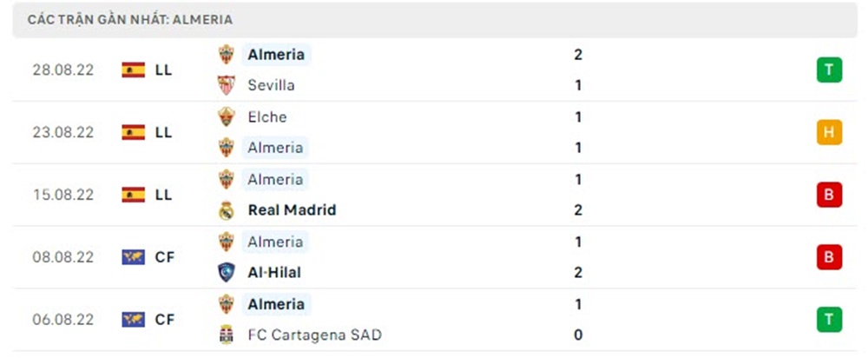868x358 pixels.
Task: Click the Sevilla club crest icon
Action: [x=226, y=85]
